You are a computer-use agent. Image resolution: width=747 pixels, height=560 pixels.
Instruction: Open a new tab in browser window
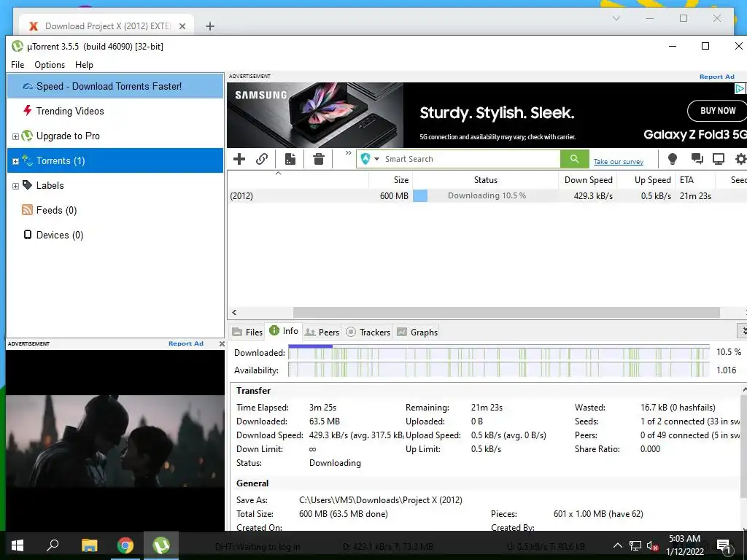click(210, 26)
